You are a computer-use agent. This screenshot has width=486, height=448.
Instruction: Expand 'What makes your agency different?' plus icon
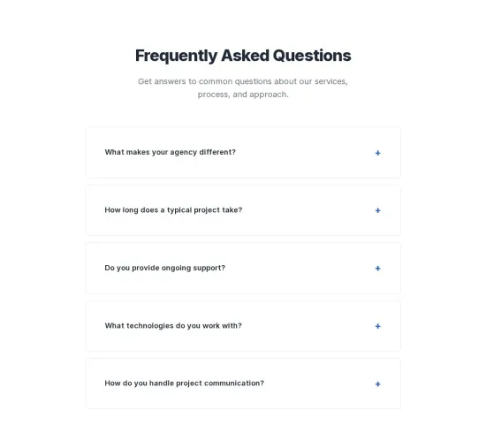click(377, 153)
